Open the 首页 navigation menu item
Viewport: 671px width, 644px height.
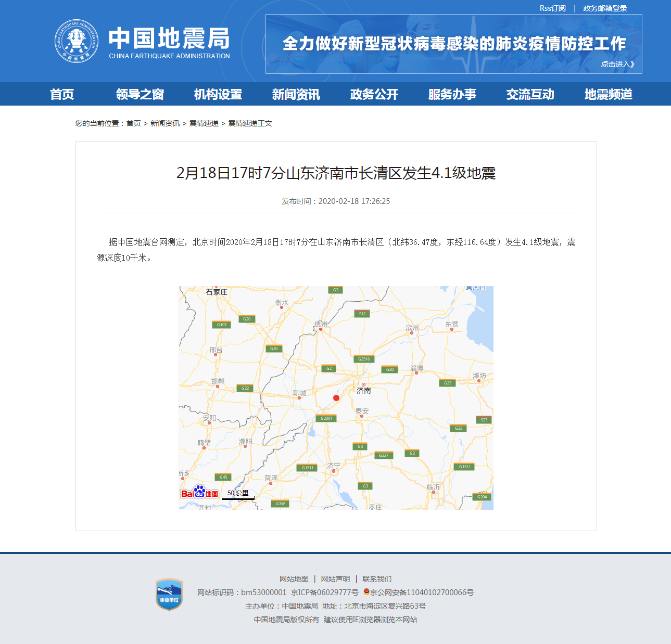point(62,94)
